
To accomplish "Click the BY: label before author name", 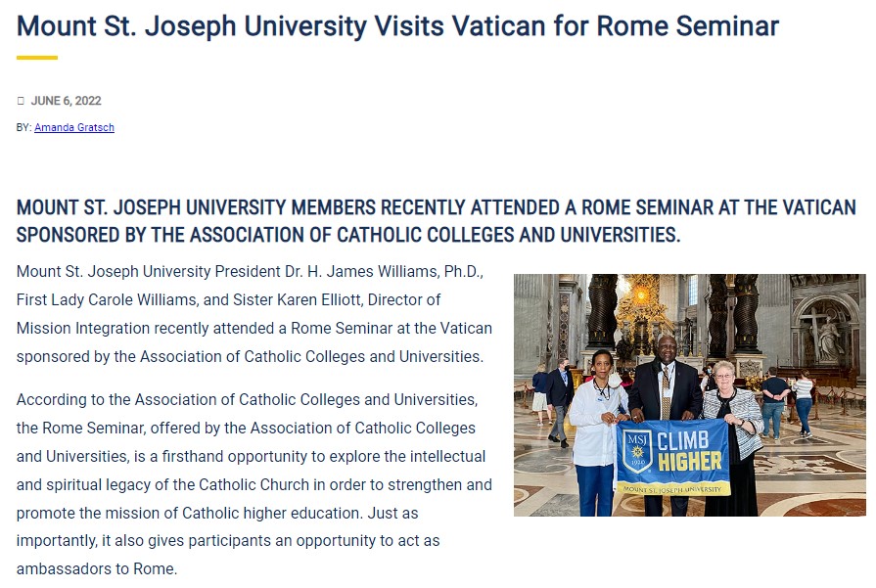I will tap(24, 127).
